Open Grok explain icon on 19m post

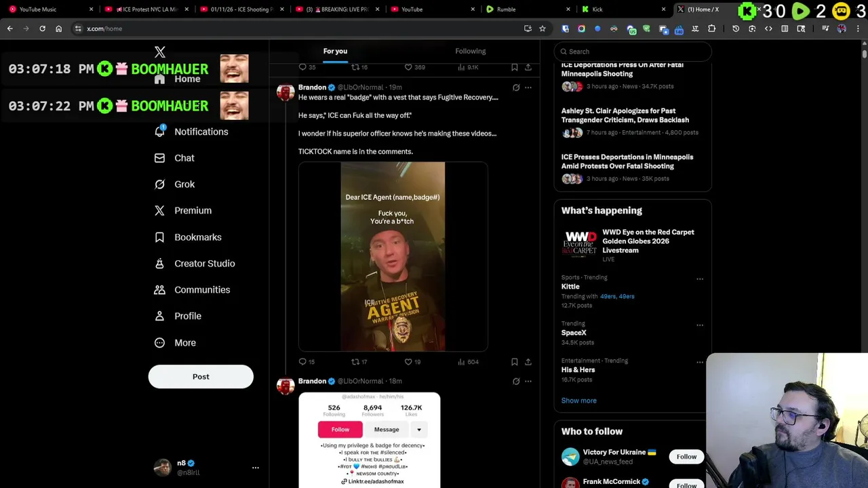pyautogui.click(x=516, y=87)
